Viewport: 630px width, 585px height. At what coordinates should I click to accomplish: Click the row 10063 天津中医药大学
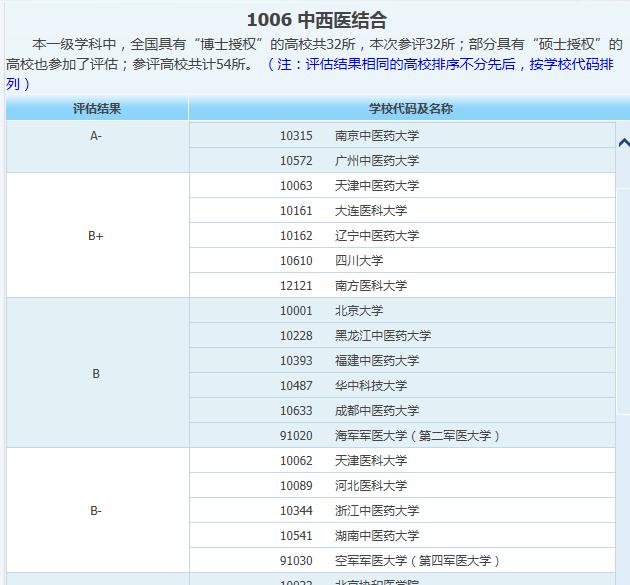[402, 185]
